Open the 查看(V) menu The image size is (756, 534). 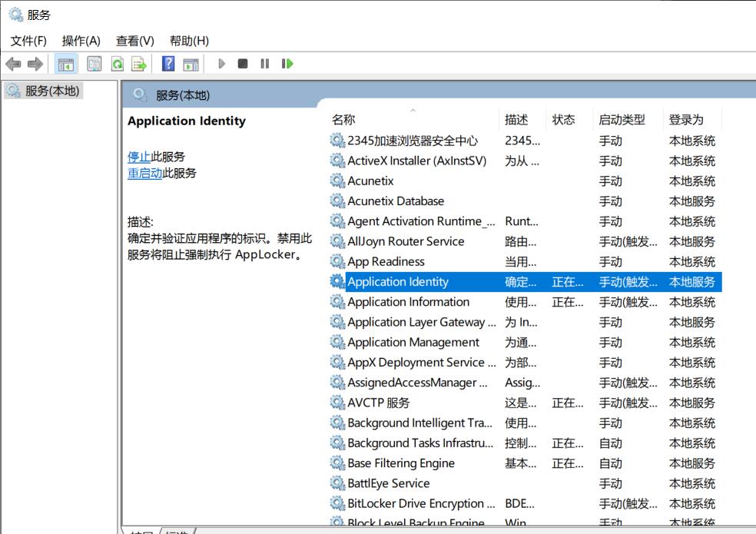tap(134, 41)
